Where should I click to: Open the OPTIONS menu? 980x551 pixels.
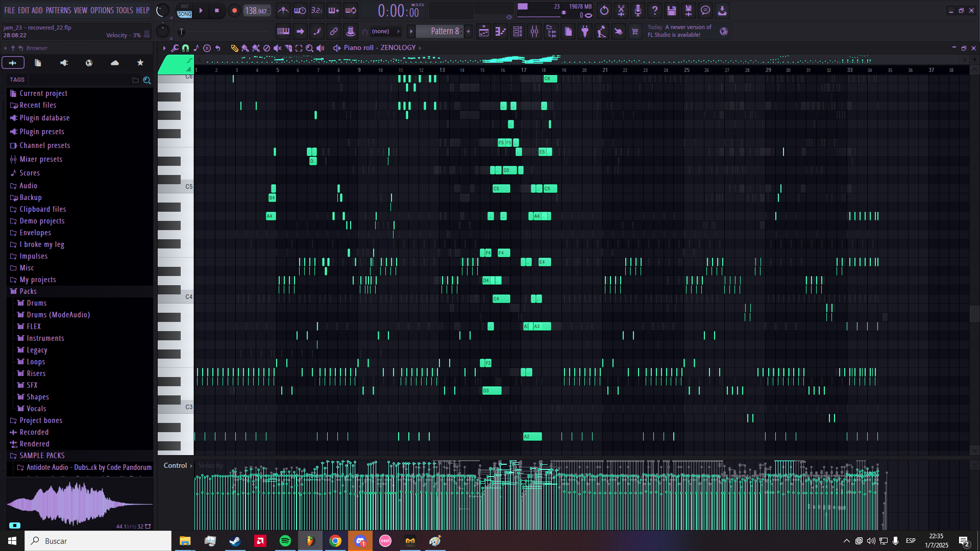pos(102,10)
